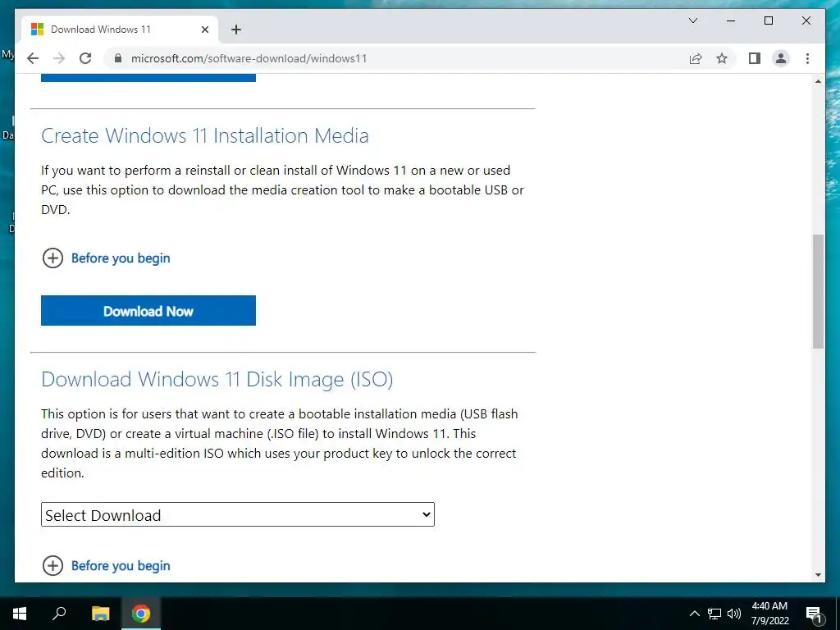This screenshot has height=630, width=840.
Task: Open a new browser tab
Action: 236,30
